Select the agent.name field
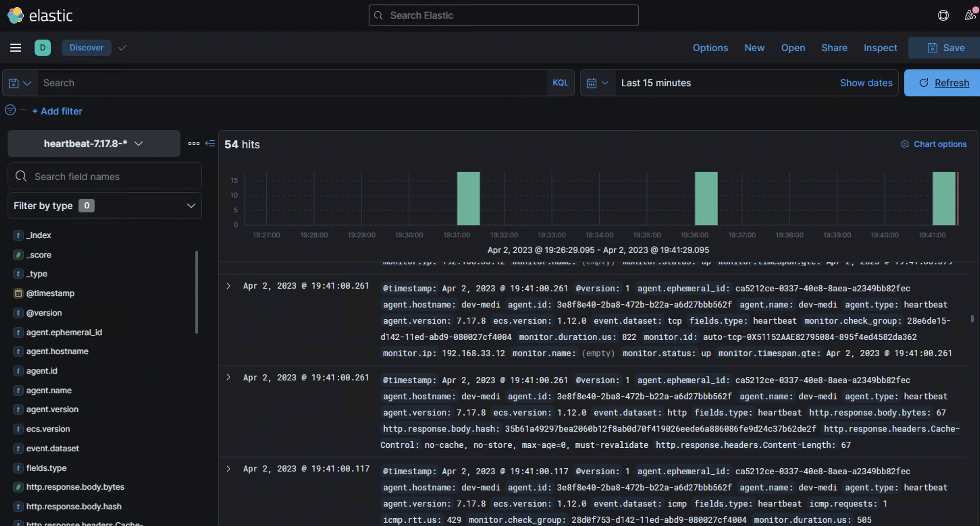Image resolution: width=980 pixels, height=526 pixels. tap(49, 390)
